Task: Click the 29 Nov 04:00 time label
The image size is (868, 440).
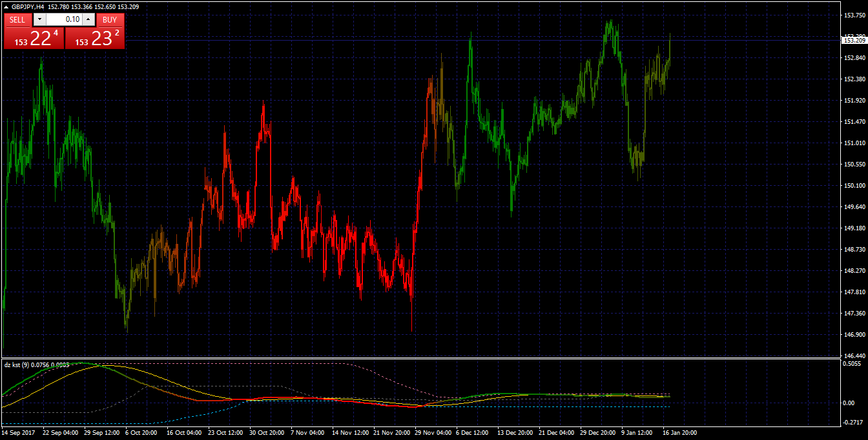Action: pyautogui.click(x=432, y=433)
